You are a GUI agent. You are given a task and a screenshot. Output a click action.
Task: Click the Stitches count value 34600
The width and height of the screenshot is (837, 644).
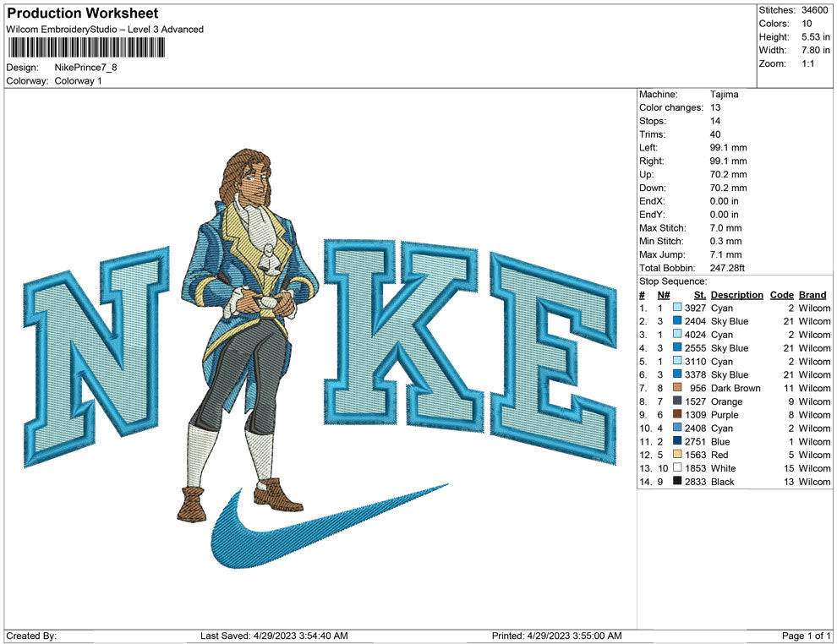[x=816, y=10]
